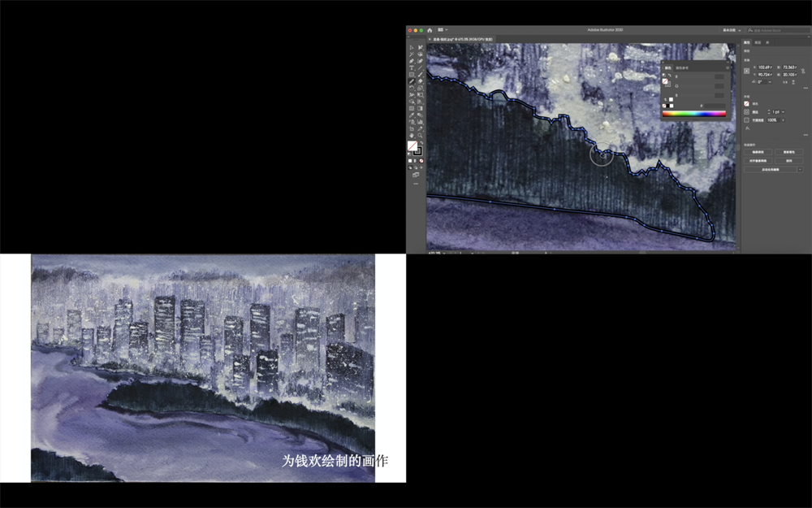
Task: Select the 颜色 tab in floating panel
Action: pyautogui.click(x=668, y=68)
